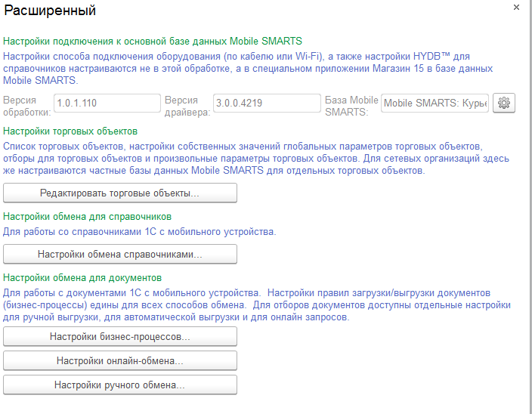Open Mobile SMARTS base settings via gear icon
The width and height of the screenshot is (532, 414).
tap(504, 103)
